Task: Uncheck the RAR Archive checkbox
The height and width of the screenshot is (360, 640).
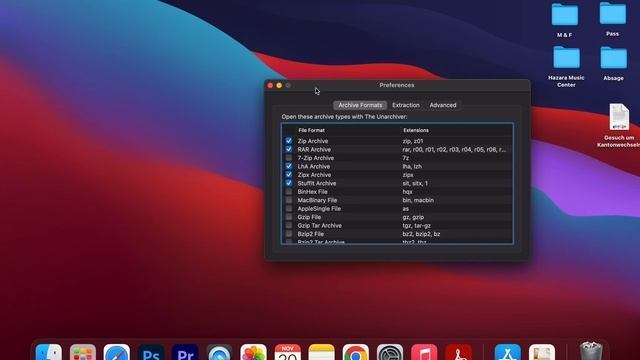Action: pos(289,149)
